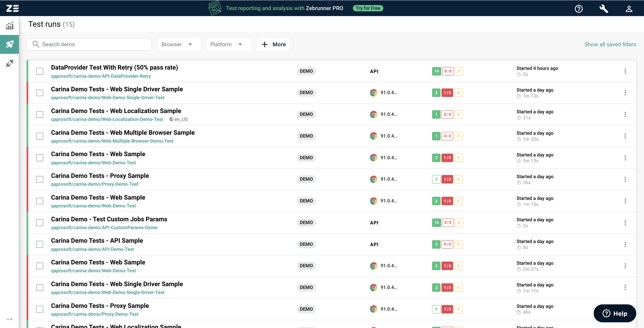The image size is (644, 328).
Task: Click the Zebrunner logo icon
Action: coord(13,8)
